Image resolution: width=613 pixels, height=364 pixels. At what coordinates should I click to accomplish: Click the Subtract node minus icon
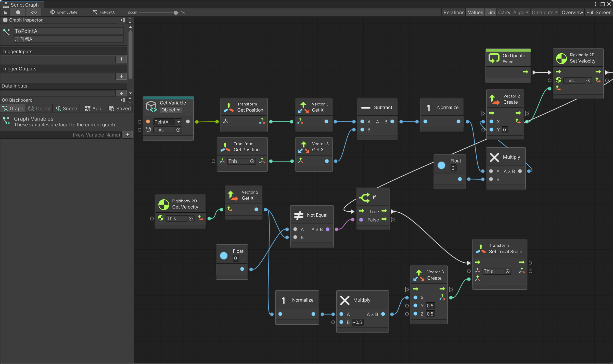click(366, 108)
